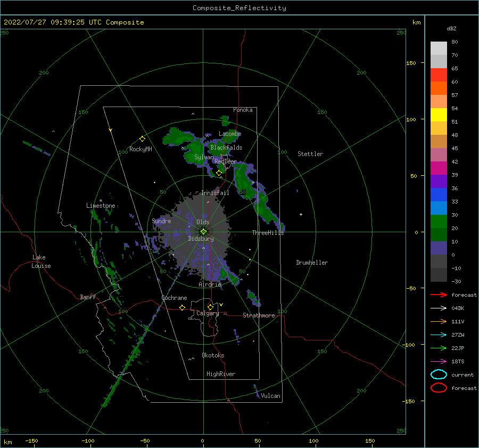This screenshot has height=448, width=479.
Task: Click the Okotoks city label
Action: pyautogui.click(x=213, y=355)
